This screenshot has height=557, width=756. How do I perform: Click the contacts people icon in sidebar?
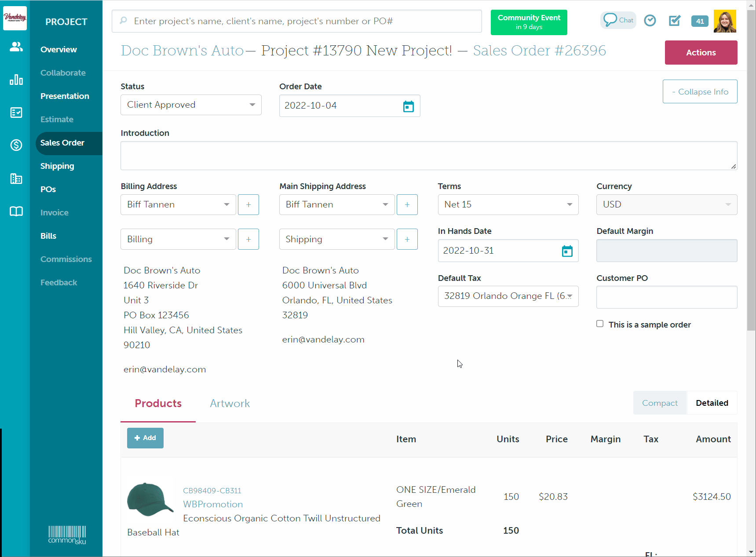click(x=16, y=47)
